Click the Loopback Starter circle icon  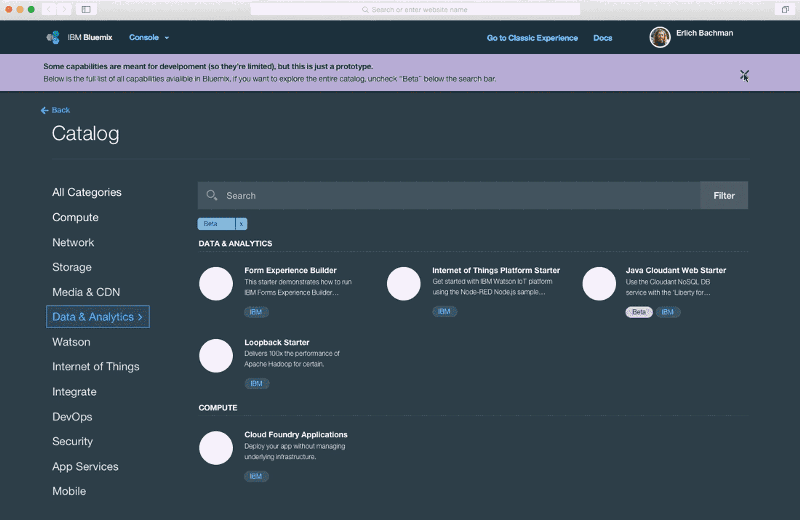point(216,356)
